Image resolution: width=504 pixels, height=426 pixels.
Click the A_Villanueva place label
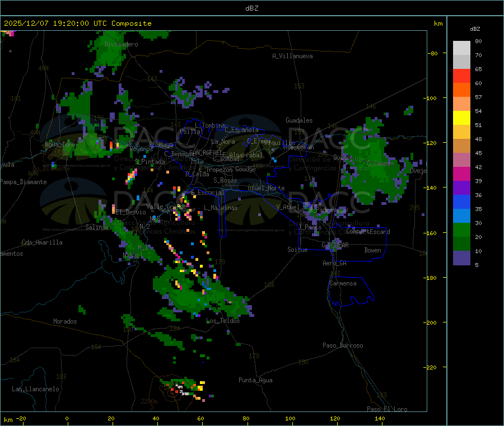tap(292, 56)
